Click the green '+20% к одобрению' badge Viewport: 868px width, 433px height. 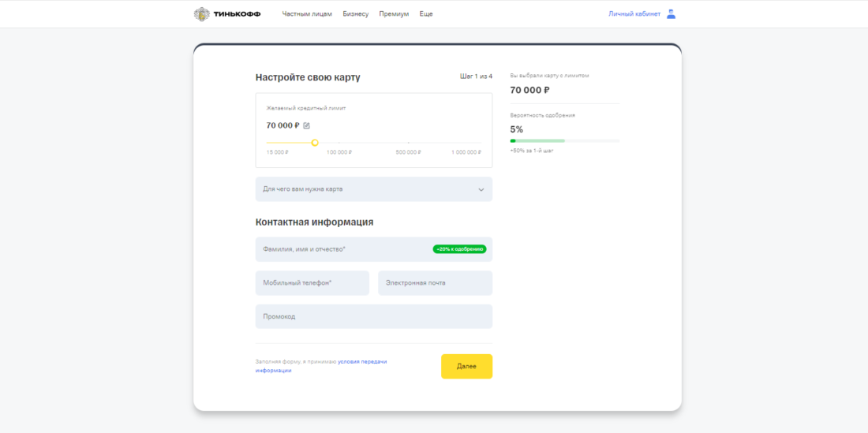[459, 249]
